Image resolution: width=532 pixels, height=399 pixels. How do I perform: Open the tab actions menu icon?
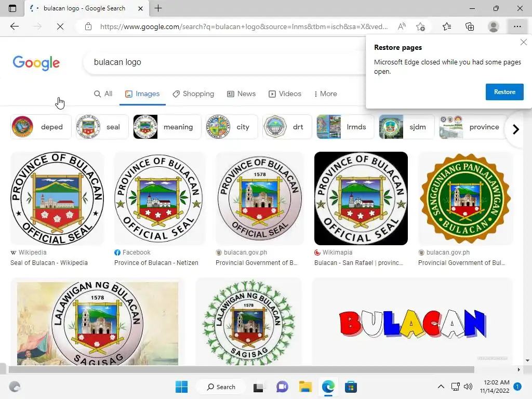coord(12,8)
